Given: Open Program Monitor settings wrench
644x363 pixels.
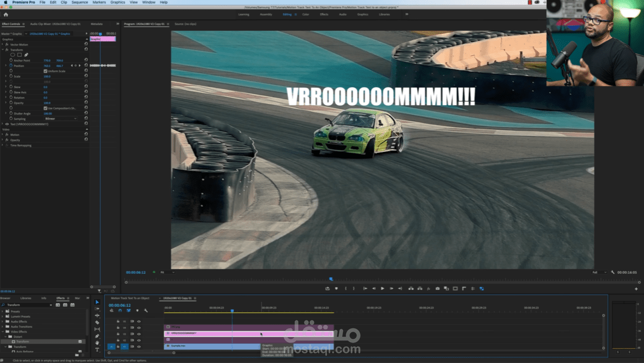Looking at the screenshot, I should click(x=613, y=272).
